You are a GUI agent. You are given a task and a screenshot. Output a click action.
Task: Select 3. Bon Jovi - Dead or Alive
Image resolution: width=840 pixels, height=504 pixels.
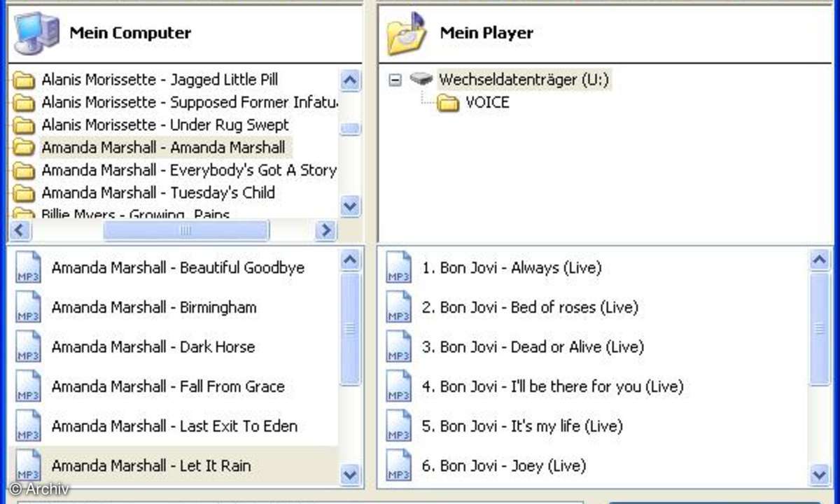533,347
